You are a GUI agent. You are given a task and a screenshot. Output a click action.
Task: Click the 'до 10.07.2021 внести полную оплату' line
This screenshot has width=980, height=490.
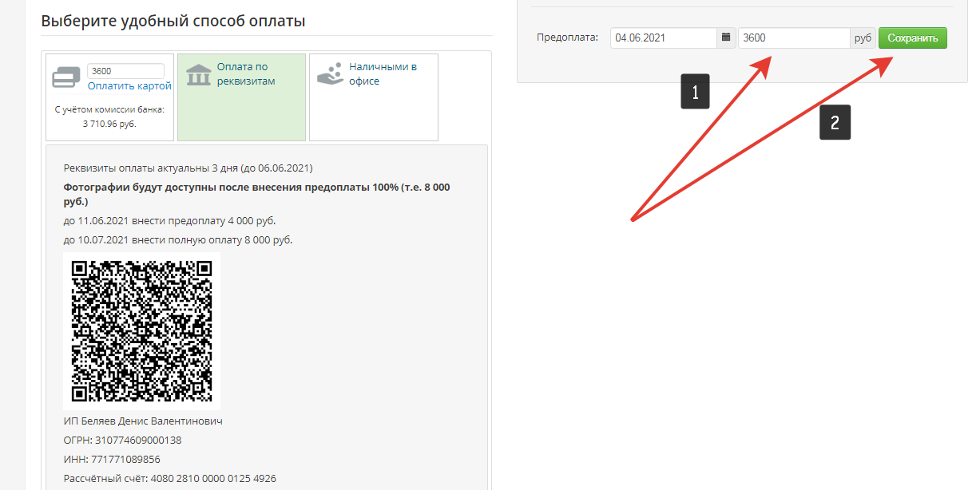pyautogui.click(x=177, y=239)
